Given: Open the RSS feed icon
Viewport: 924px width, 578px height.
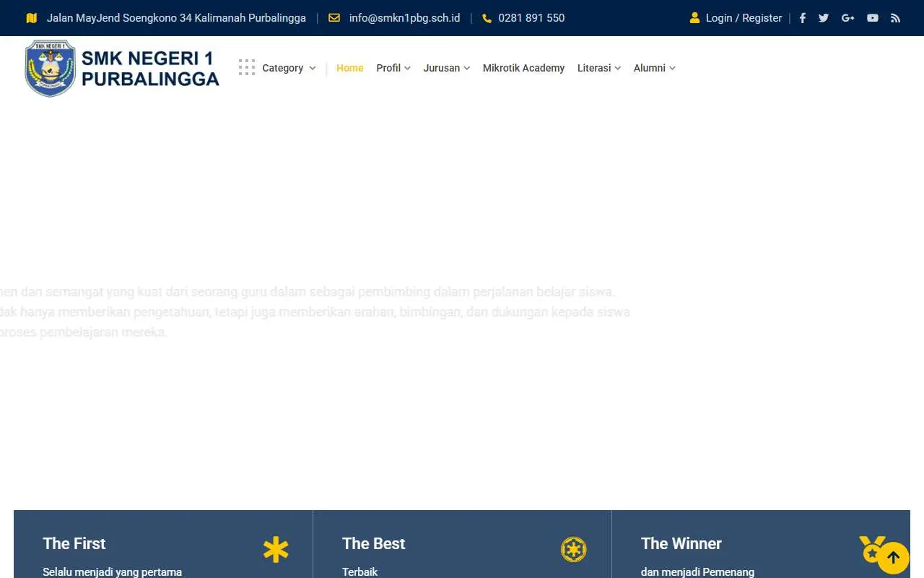Looking at the screenshot, I should [896, 18].
